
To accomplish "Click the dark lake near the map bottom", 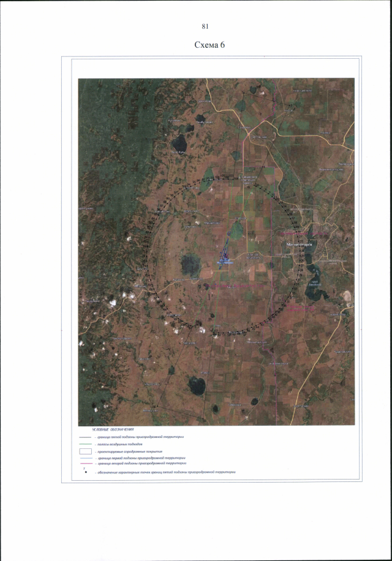I will (x=197, y=385).
